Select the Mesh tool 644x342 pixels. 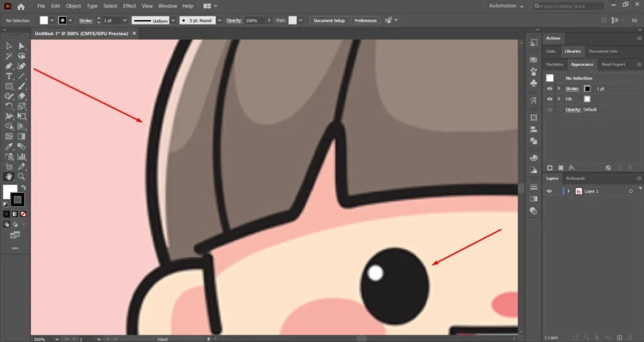click(x=9, y=136)
